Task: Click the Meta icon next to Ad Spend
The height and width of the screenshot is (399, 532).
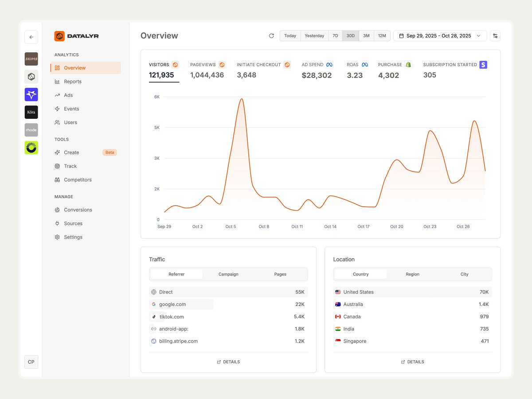Action: coord(329,64)
